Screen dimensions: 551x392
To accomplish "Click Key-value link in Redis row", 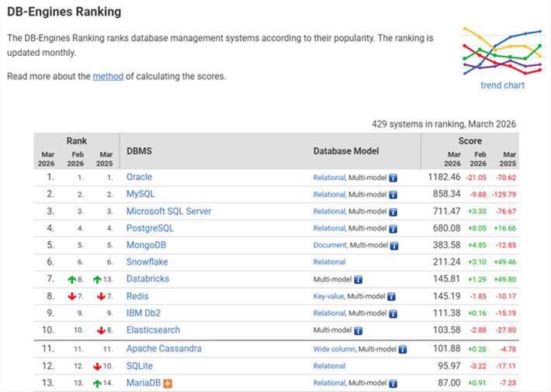I will pos(328,297).
